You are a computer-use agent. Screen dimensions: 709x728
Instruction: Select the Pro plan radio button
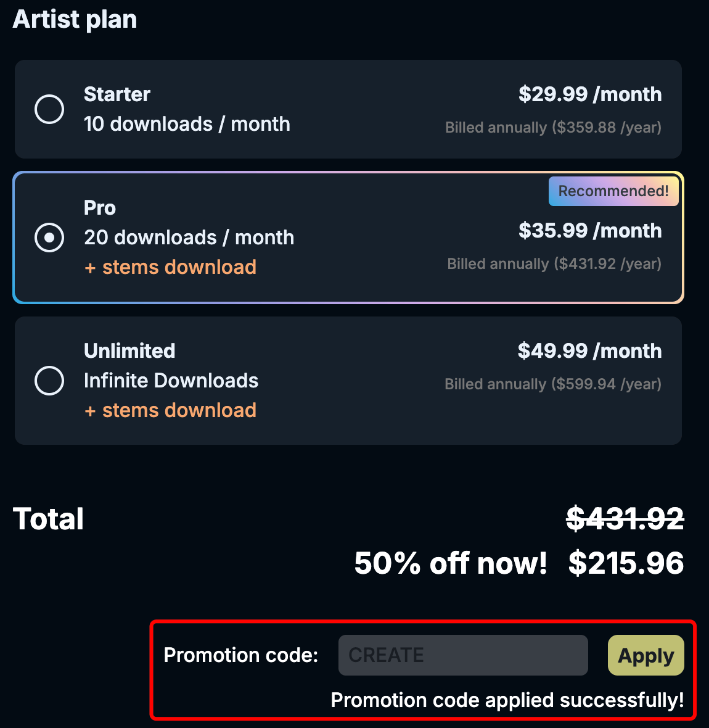point(49,238)
